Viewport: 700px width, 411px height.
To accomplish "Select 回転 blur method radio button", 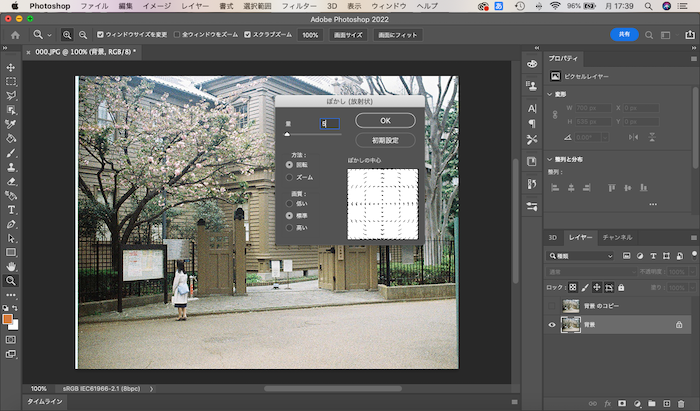I will tap(289, 165).
